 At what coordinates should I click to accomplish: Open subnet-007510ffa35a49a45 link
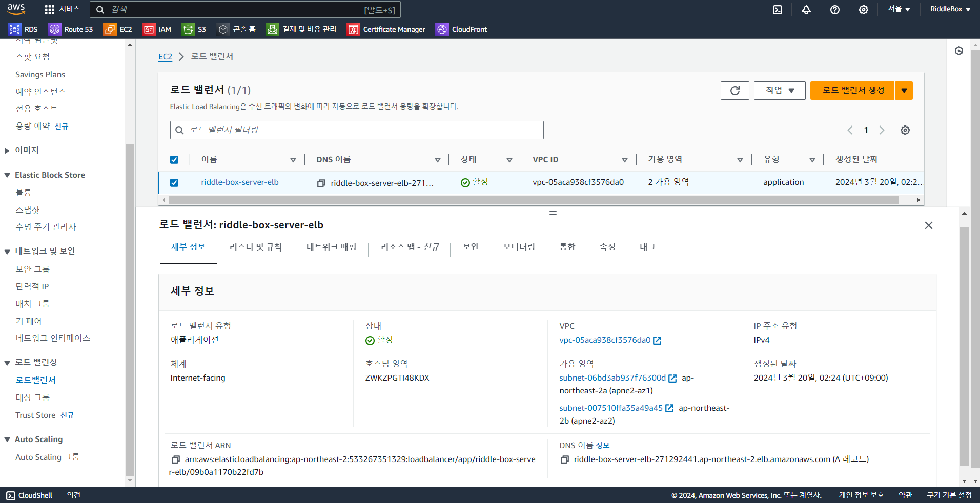click(x=616, y=408)
